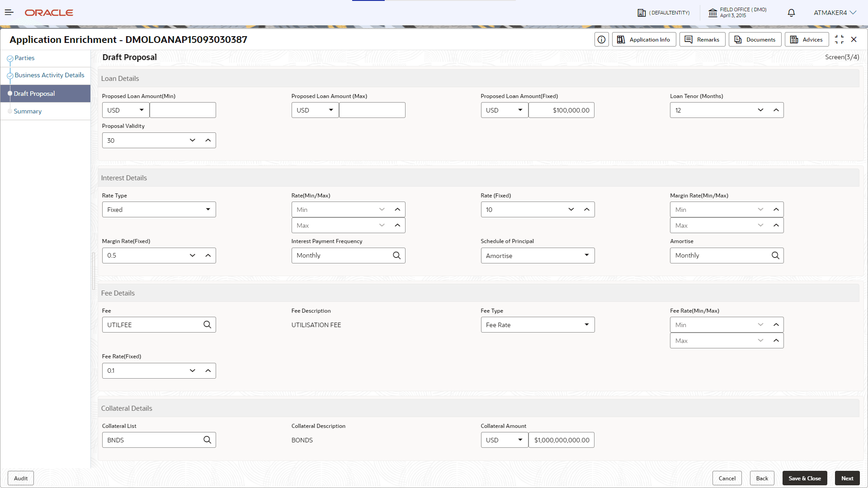The width and height of the screenshot is (868, 488).
Task: Open Collateral List search magnifier
Action: point(207,440)
